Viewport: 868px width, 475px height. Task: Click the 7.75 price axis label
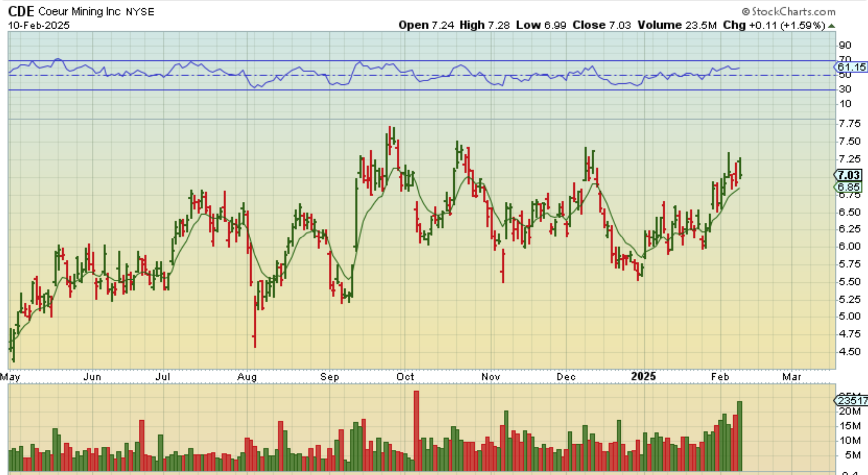[x=849, y=124]
